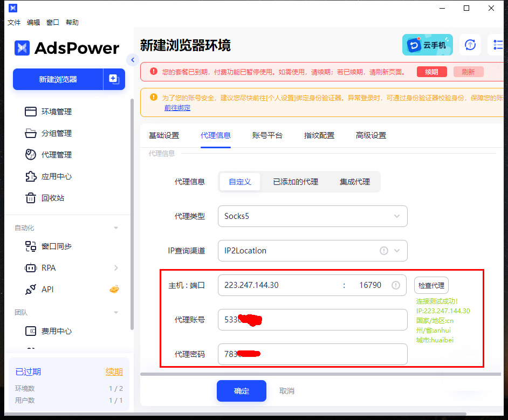Viewport: 508px width, 420px height.
Task: Click the AdsPower logo icon
Action: (22, 48)
